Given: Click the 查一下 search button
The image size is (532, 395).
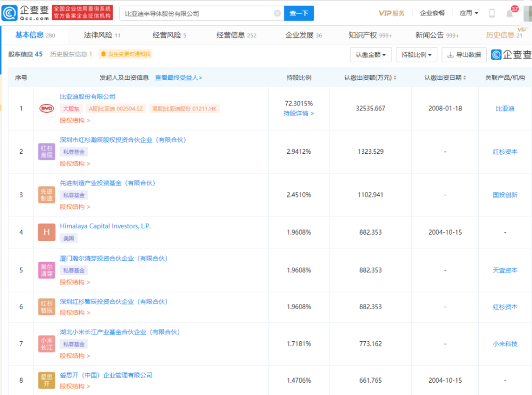Looking at the screenshot, I should point(298,13).
